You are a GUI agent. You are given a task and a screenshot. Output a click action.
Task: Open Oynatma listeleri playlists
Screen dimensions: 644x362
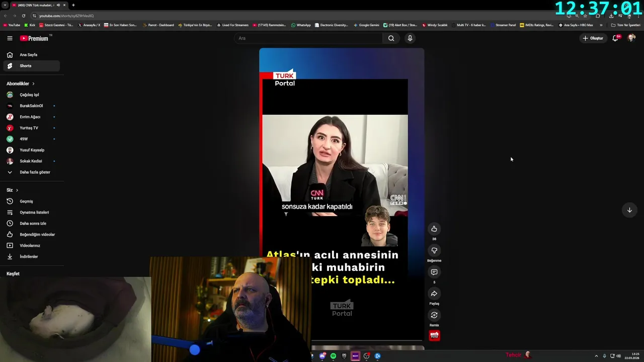(x=32, y=212)
